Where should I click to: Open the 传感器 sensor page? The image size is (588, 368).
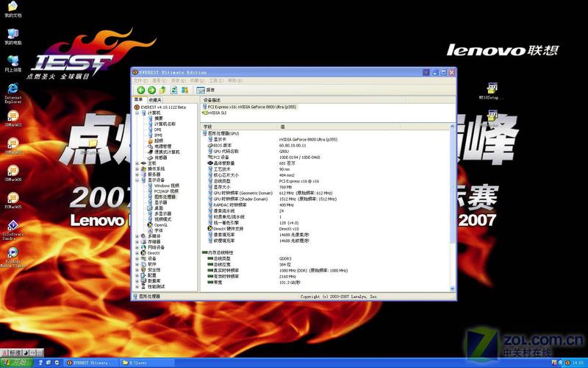coord(160,158)
